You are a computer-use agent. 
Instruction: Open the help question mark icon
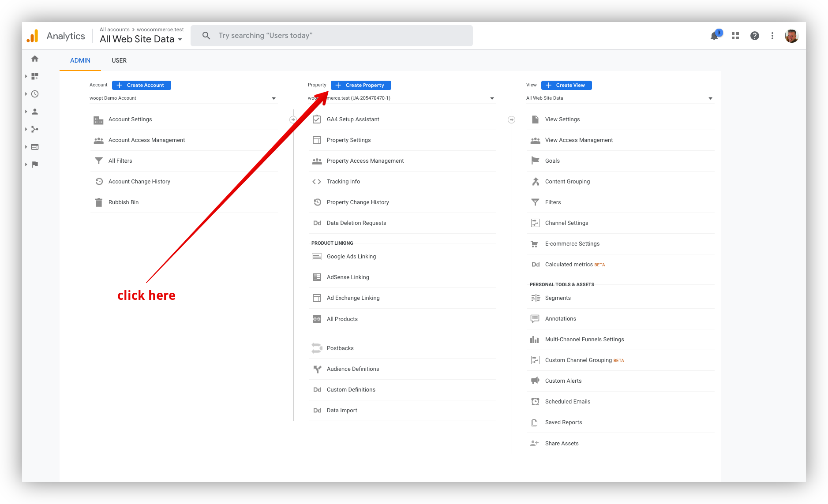[755, 36]
